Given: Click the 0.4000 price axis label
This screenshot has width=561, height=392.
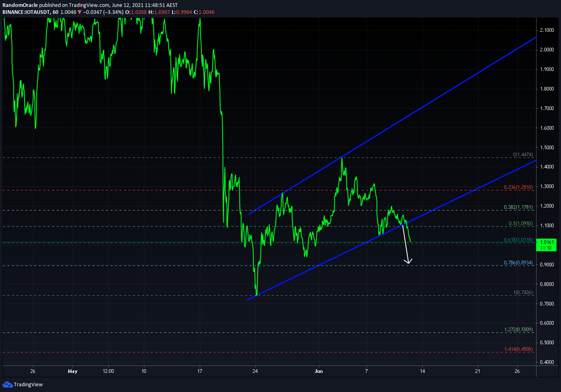Looking at the screenshot, I should tap(547, 362).
